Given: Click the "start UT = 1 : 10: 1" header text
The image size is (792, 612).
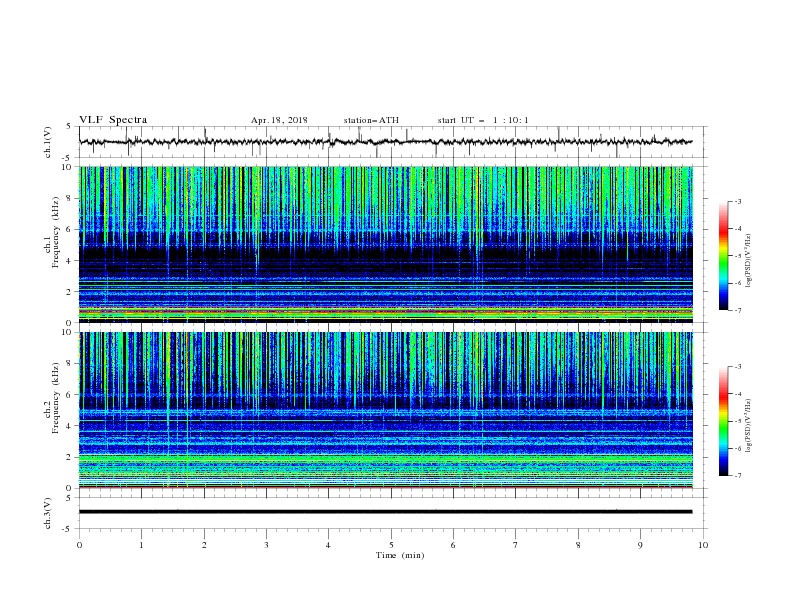Looking at the screenshot, I should pos(483,120).
